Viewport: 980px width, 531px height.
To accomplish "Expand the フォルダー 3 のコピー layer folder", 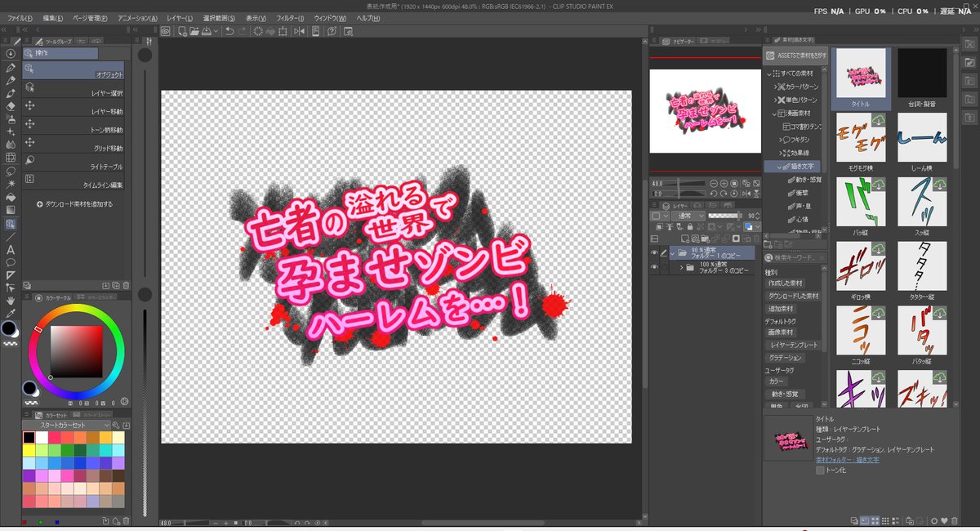I will 682,267.
